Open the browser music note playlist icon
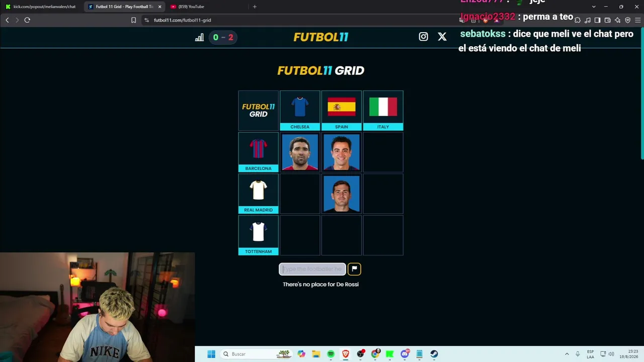The width and height of the screenshot is (644, 362). pyautogui.click(x=587, y=20)
